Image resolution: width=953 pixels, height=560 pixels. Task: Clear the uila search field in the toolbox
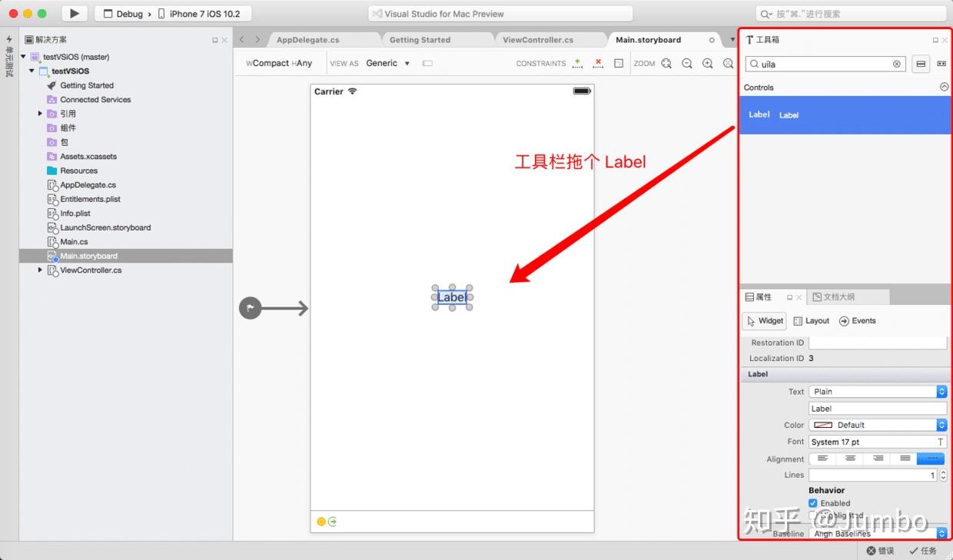pos(896,64)
